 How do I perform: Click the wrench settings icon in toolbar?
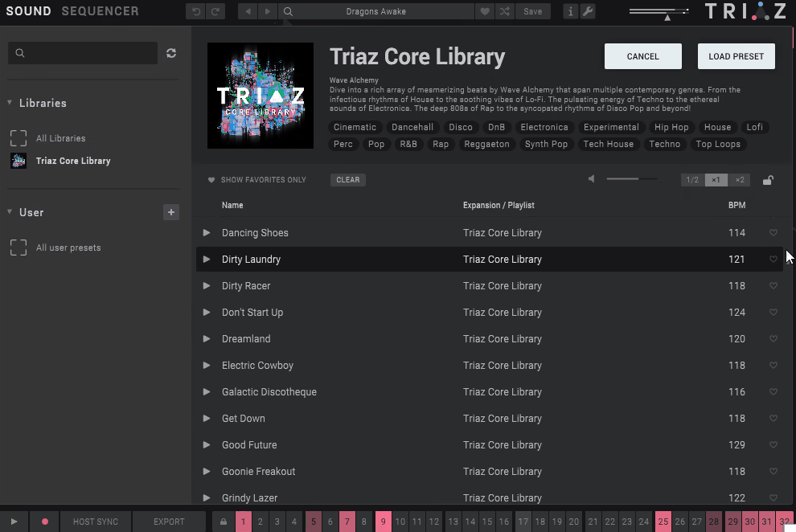click(x=589, y=11)
